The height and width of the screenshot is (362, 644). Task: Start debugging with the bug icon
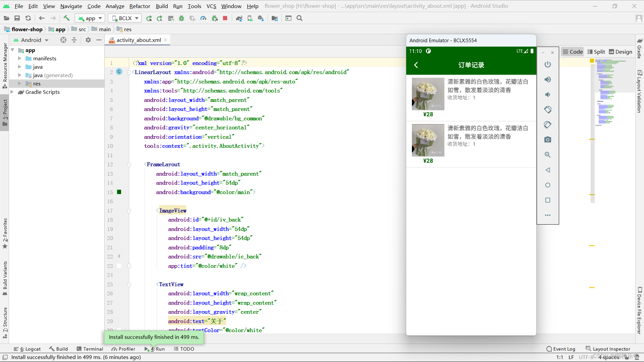coord(181,18)
